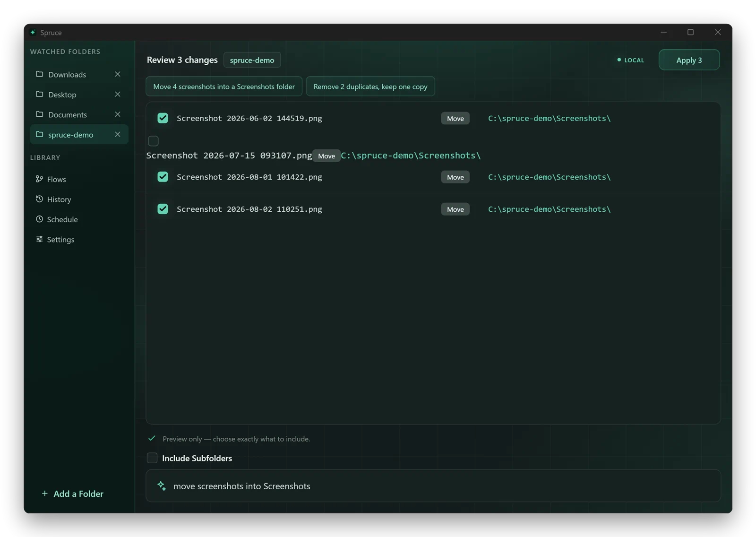Click the Desktop folder icon
The width and height of the screenshot is (756, 537).
coord(39,94)
